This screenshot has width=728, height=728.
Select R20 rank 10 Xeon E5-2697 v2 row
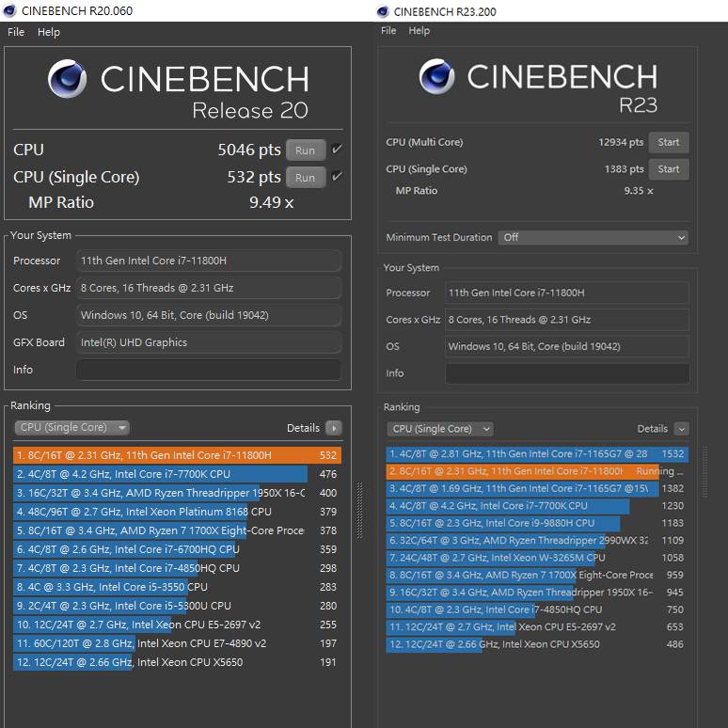[x=177, y=625]
